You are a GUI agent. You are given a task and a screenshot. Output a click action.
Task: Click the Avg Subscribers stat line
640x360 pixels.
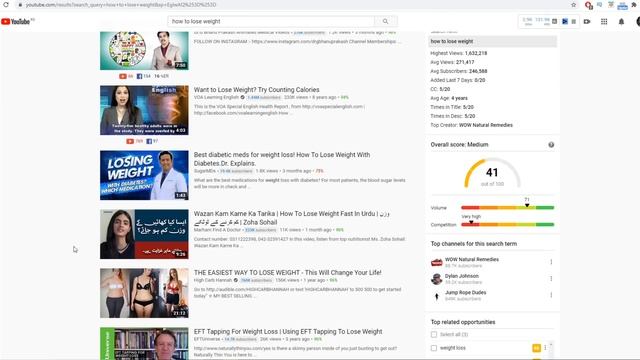459,71
